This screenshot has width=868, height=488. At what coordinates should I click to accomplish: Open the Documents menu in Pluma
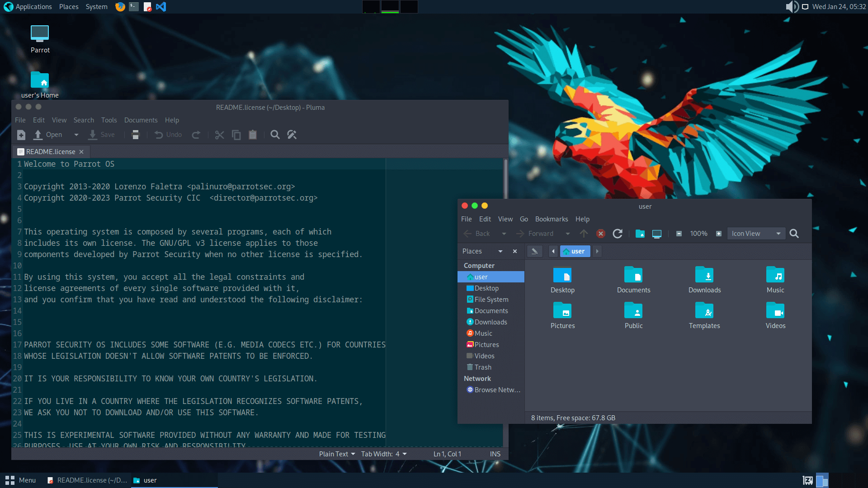141,120
